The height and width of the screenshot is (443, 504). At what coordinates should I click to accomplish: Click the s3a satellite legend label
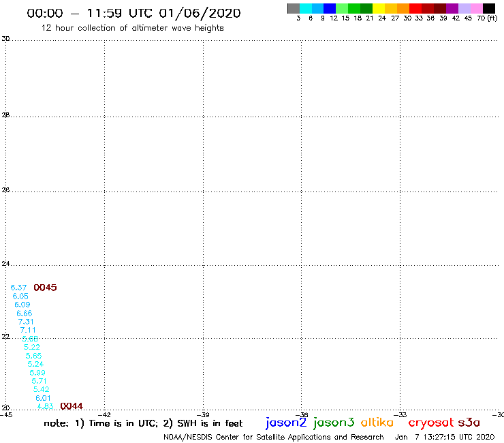(469, 423)
